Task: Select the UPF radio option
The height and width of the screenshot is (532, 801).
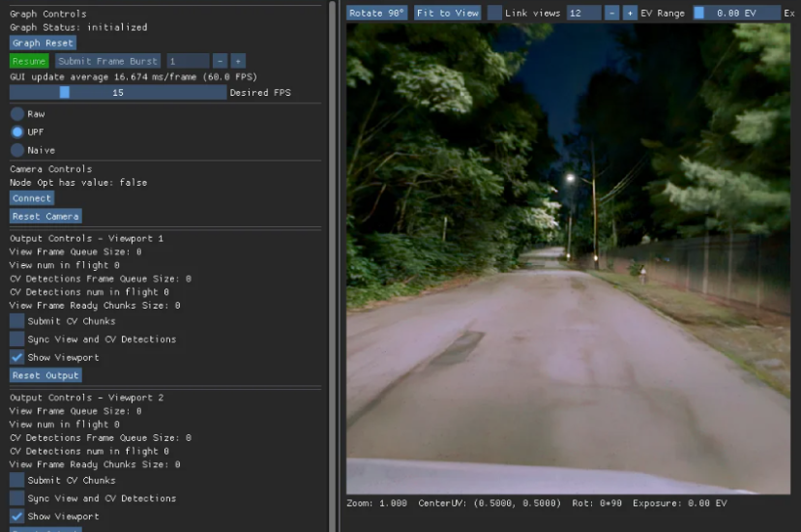Action: click(x=17, y=133)
